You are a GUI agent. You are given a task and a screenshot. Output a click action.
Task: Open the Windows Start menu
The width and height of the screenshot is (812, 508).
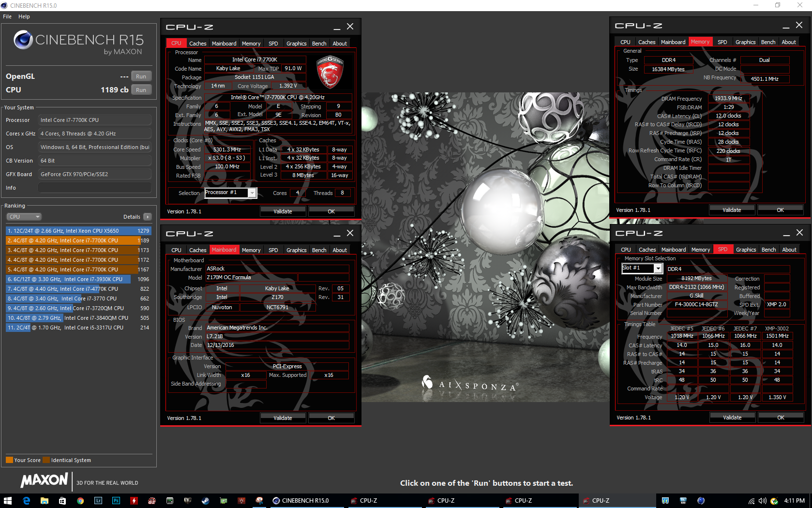8,501
